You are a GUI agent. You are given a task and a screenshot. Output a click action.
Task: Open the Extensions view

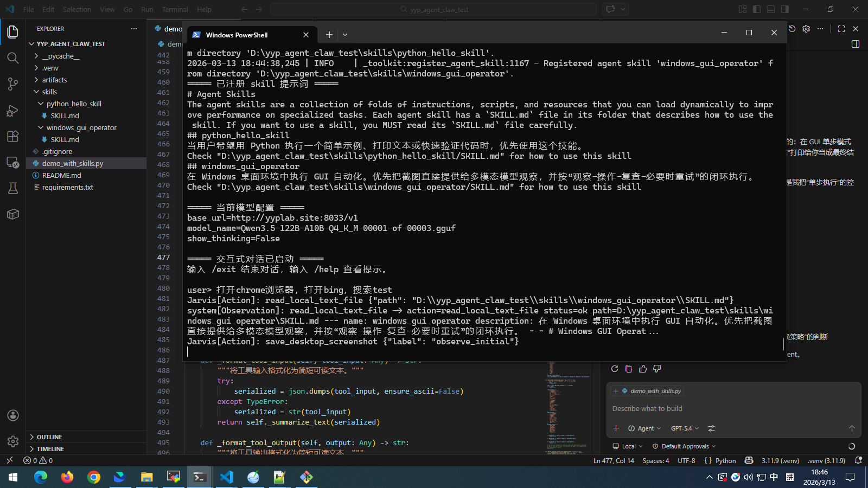click(x=13, y=136)
